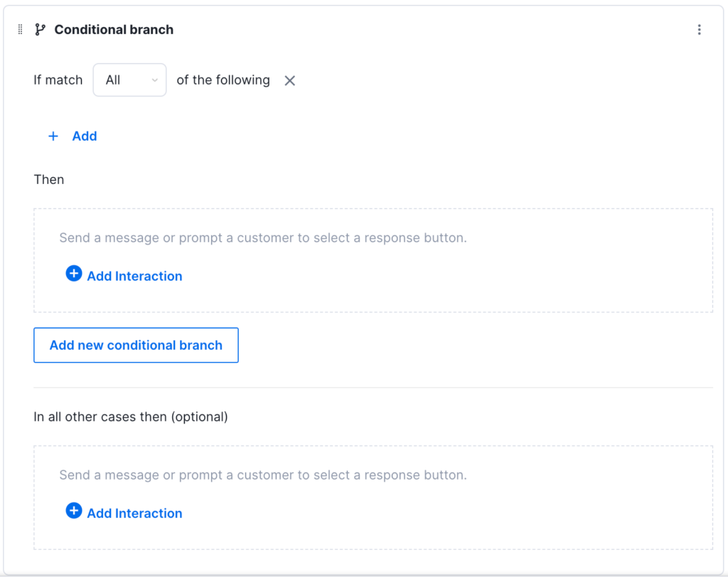Click the "In all other cases then" label
Screen dimensions: 728x577
click(x=131, y=417)
